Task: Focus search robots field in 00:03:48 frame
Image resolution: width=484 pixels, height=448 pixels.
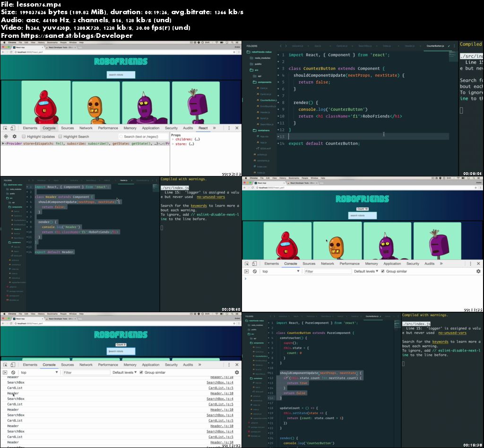Action: [x=121, y=75]
